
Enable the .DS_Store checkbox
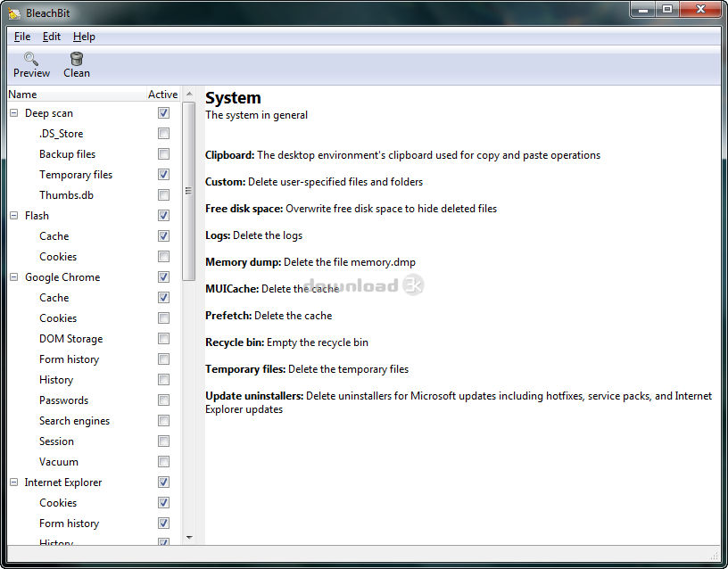click(x=163, y=134)
